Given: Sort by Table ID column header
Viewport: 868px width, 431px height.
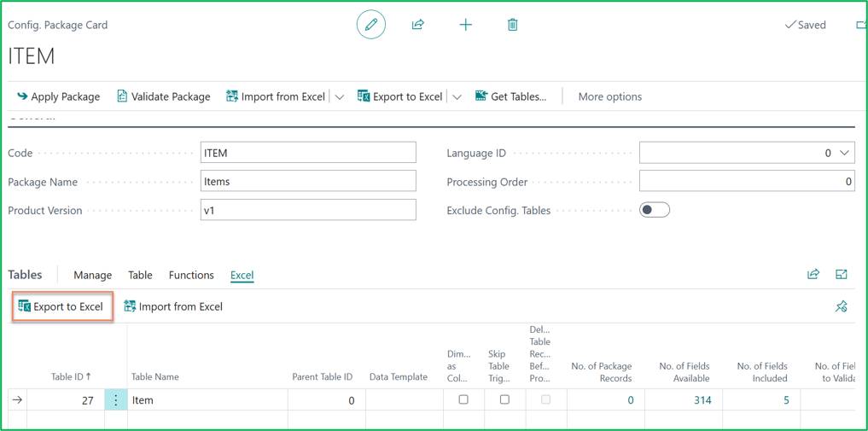Looking at the screenshot, I should [x=71, y=376].
